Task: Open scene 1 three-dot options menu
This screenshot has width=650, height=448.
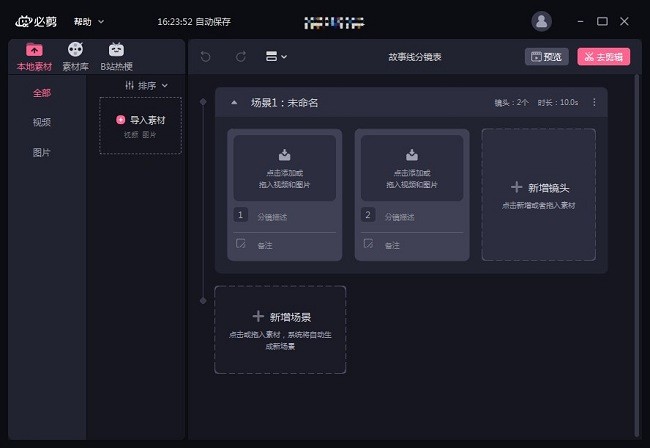Action: click(x=594, y=102)
